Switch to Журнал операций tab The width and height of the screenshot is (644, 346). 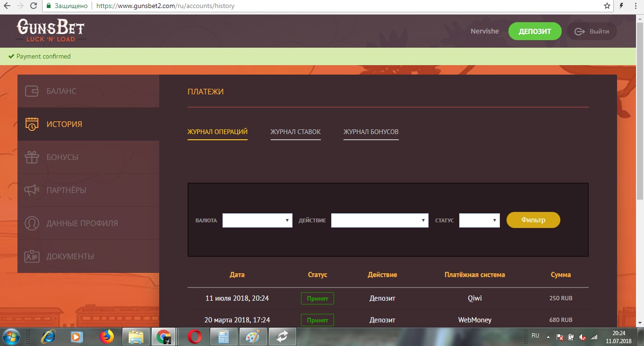click(217, 132)
